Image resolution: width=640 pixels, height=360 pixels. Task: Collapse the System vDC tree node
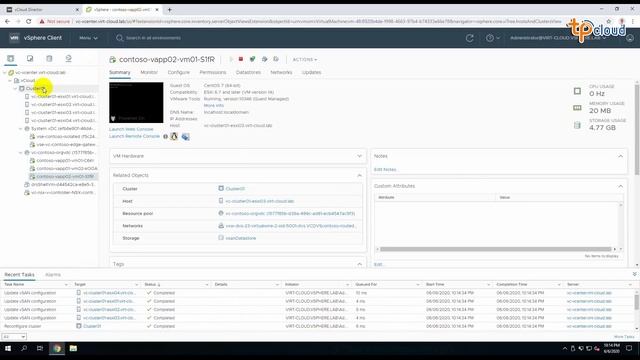pos(21,129)
